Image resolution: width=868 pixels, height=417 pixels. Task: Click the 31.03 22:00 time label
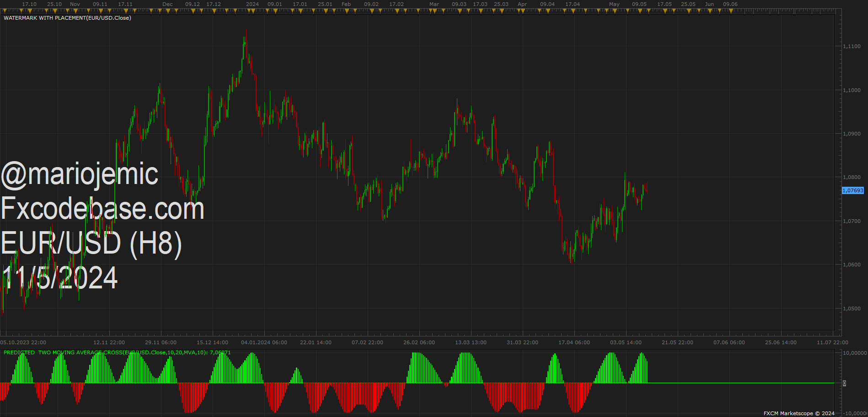tap(522, 342)
